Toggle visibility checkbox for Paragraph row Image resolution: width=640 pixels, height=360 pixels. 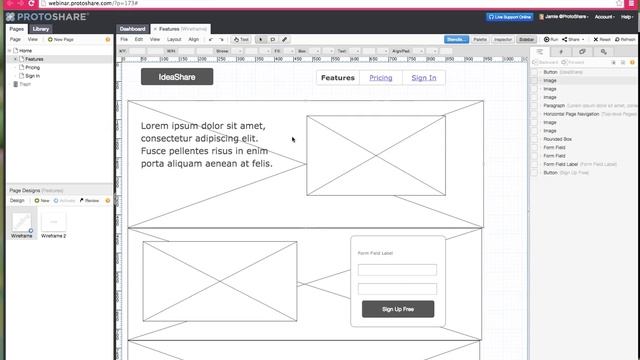click(534, 106)
